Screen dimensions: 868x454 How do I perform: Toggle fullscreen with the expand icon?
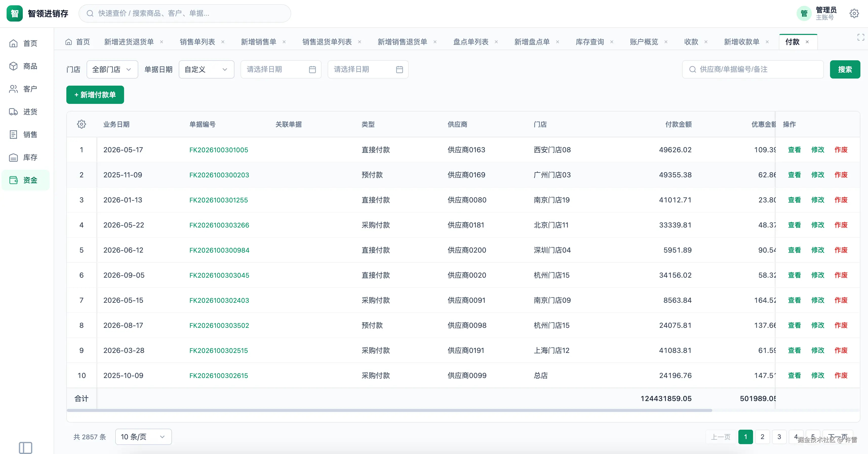click(x=861, y=37)
